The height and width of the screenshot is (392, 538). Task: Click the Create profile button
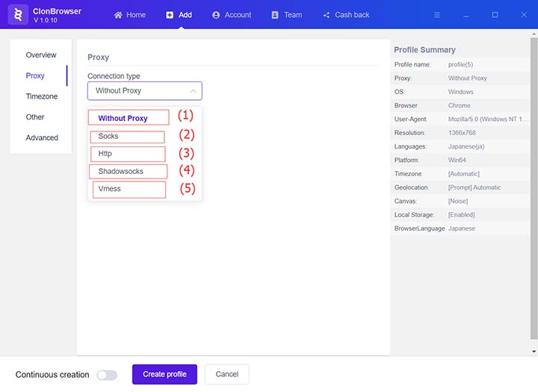pyautogui.click(x=164, y=374)
